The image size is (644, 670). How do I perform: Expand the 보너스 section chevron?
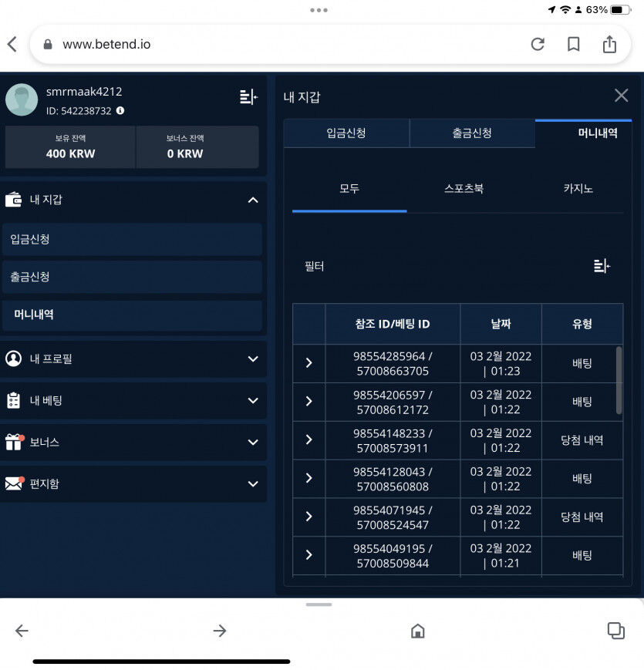(x=253, y=443)
